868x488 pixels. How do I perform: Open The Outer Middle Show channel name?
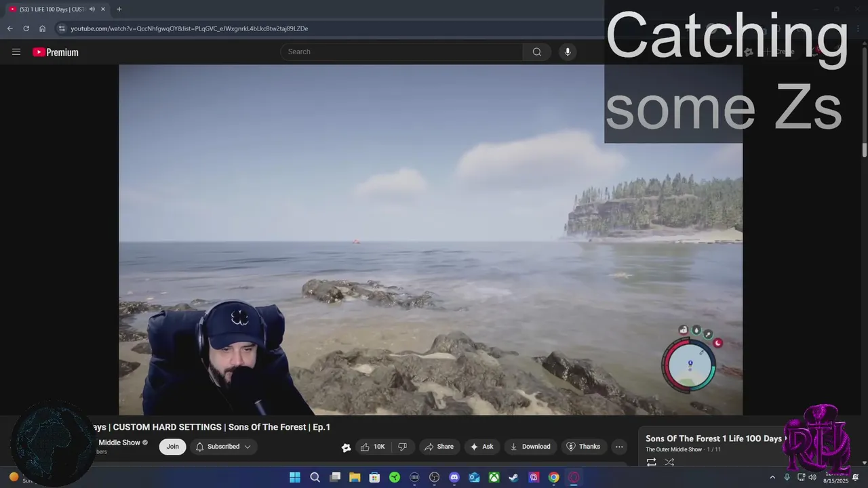tap(119, 443)
